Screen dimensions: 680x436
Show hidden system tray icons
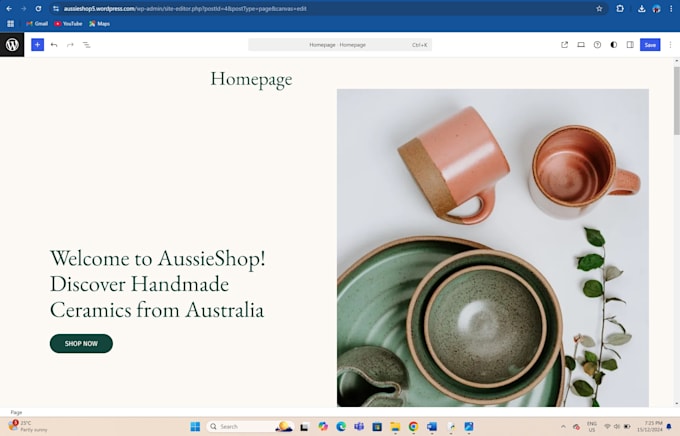click(563, 426)
